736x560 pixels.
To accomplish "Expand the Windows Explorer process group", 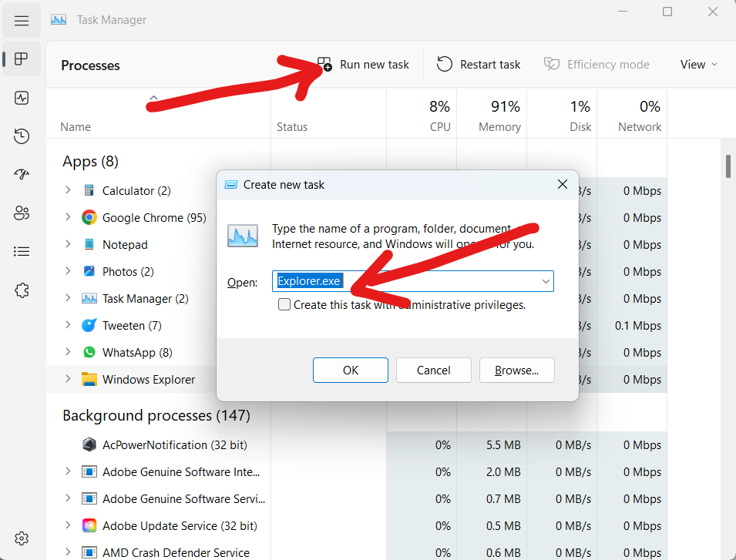I will 68,378.
